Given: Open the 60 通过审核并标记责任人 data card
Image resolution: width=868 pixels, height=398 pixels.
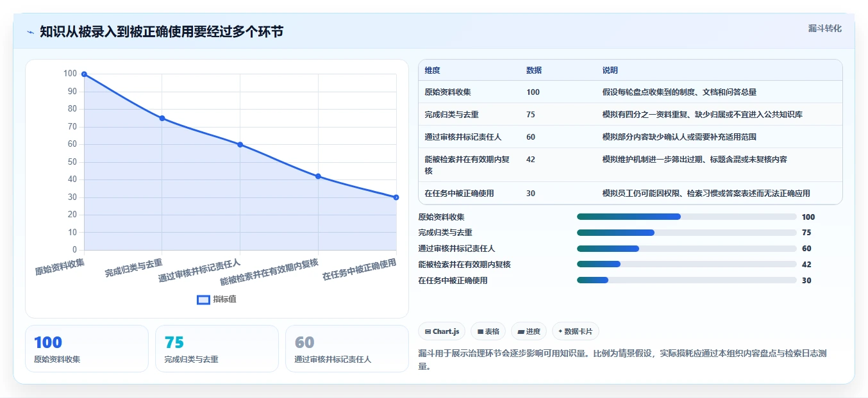Looking at the screenshot, I should coord(347,349).
